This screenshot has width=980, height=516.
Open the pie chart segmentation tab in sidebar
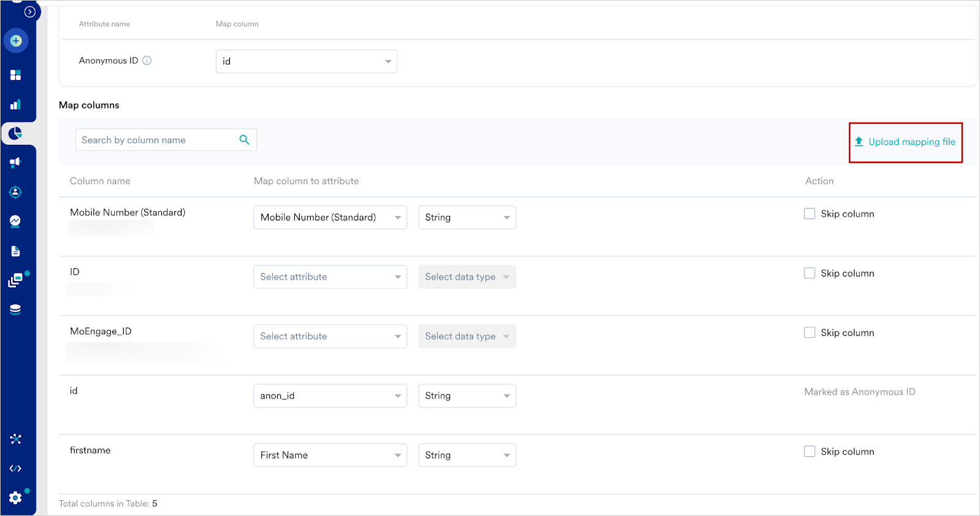16,133
